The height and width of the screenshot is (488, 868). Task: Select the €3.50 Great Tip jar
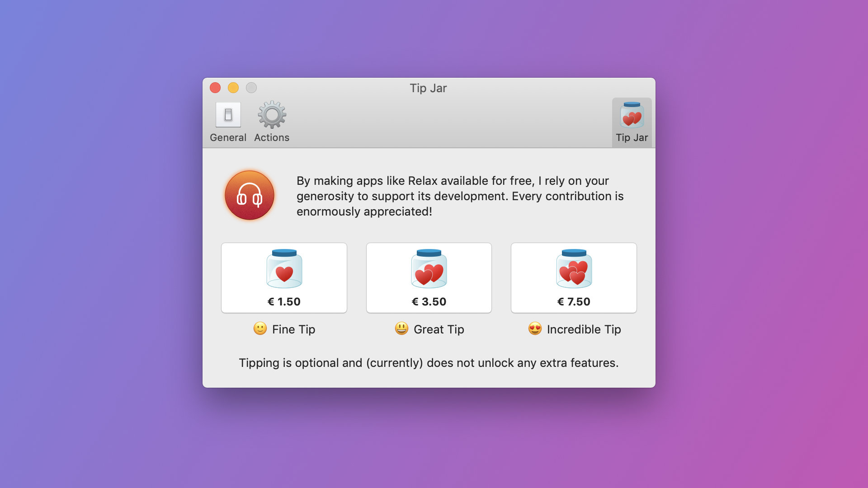pos(429,278)
